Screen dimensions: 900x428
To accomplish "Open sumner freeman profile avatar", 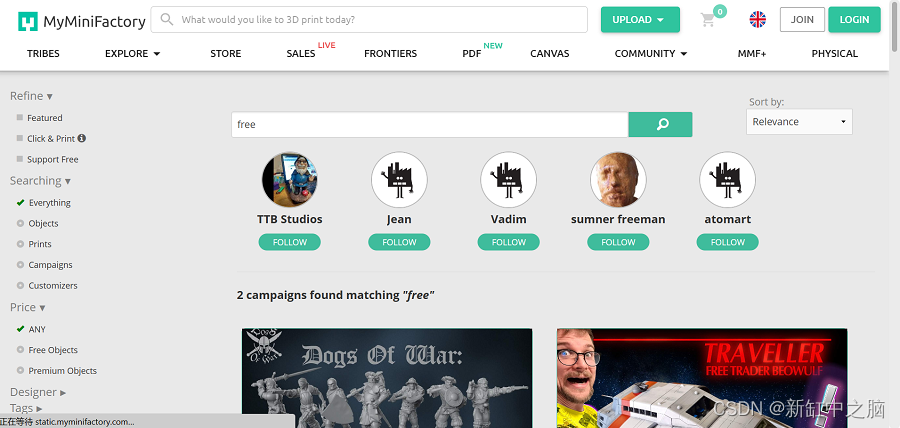I will coord(618,180).
